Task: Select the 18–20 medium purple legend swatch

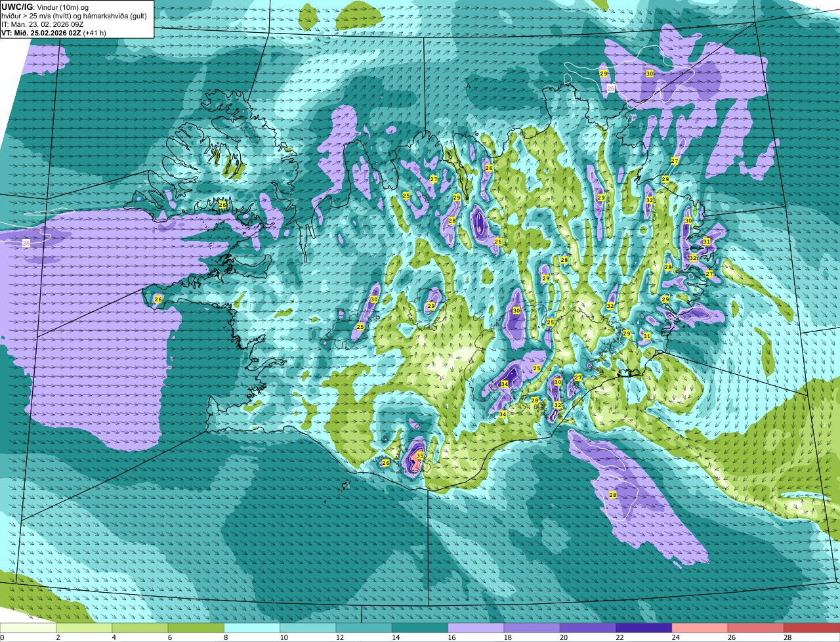Action: click(x=532, y=628)
